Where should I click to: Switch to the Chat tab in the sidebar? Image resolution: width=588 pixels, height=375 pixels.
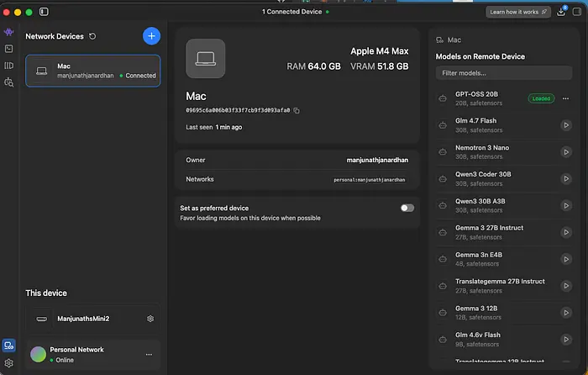9,32
